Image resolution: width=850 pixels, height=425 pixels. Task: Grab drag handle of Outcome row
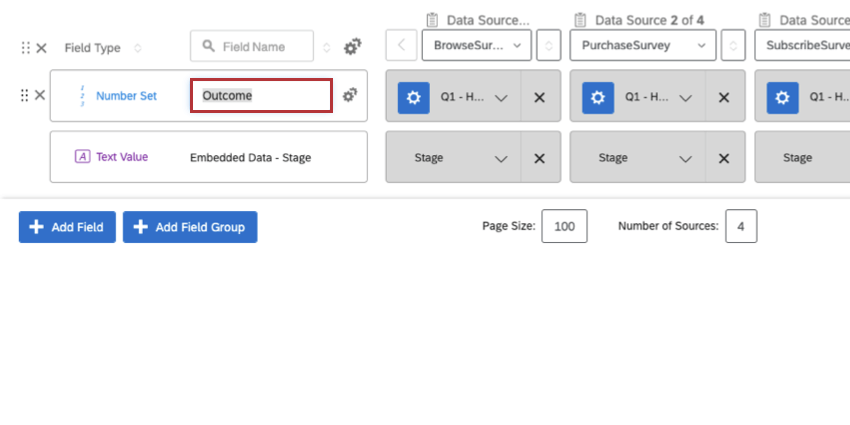tap(24, 95)
